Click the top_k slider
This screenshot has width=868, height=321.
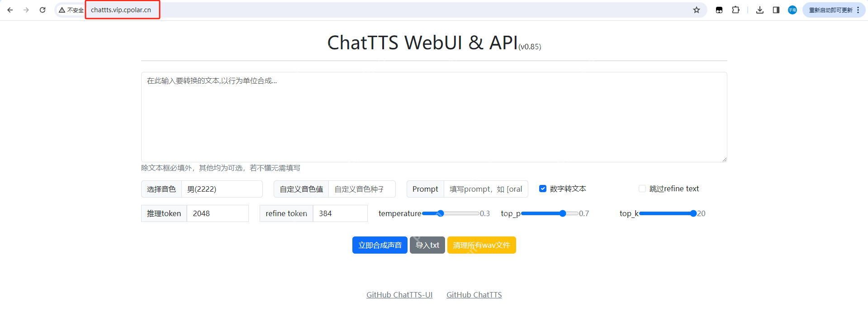tap(668, 213)
